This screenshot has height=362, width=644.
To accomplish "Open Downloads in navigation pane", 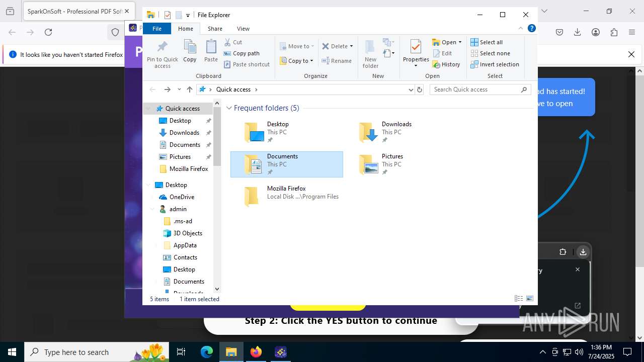I will 184,133.
